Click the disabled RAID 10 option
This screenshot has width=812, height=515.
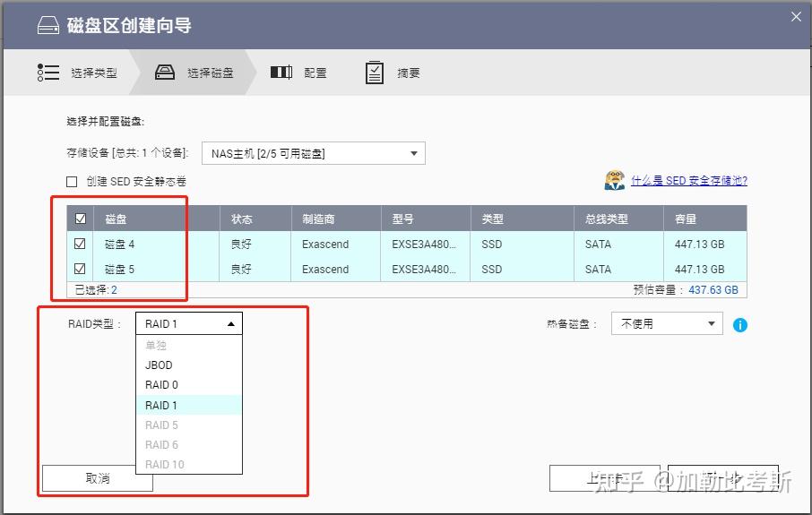click(189, 464)
